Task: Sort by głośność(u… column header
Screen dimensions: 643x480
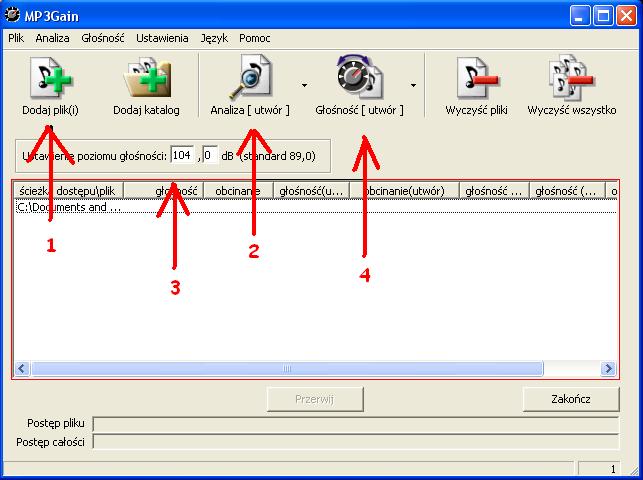Action: (x=311, y=191)
